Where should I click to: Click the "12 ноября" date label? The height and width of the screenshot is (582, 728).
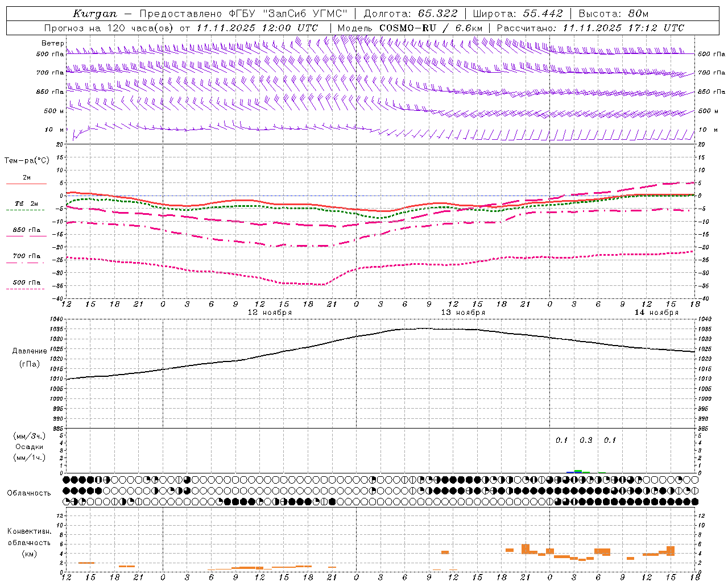(x=270, y=313)
